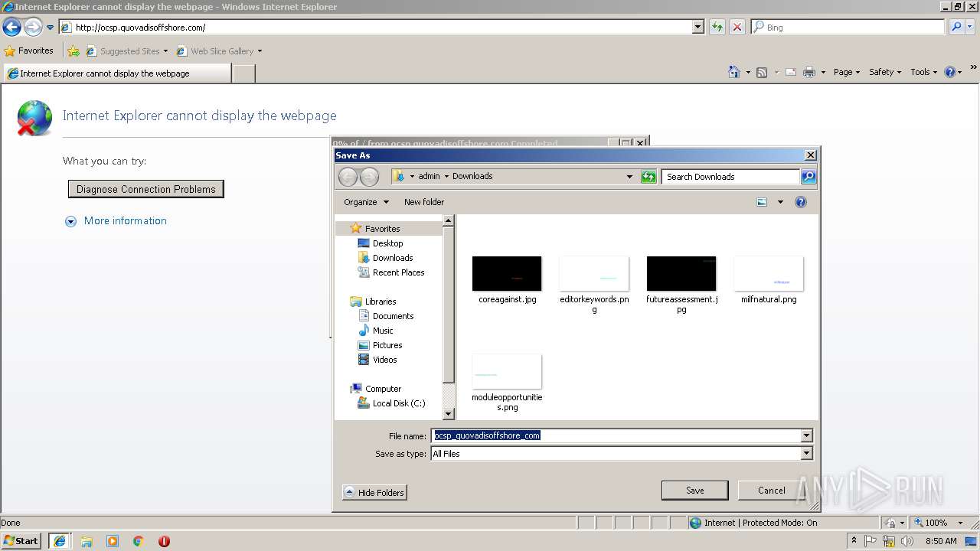Click volume speaker icon in system tray

point(907,541)
